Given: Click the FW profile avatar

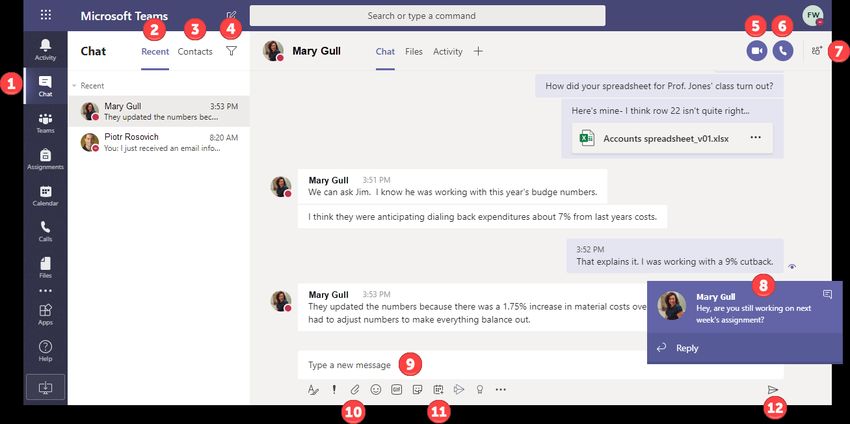Looking at the screenshot, I should pyautogui.click(x=813, y=15).
